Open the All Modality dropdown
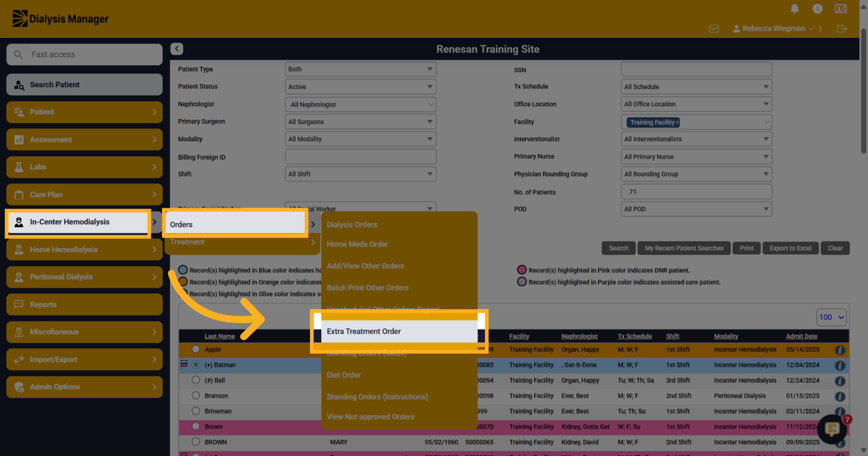Viewport: 868px width, 456px height. (x=361, y=139)
